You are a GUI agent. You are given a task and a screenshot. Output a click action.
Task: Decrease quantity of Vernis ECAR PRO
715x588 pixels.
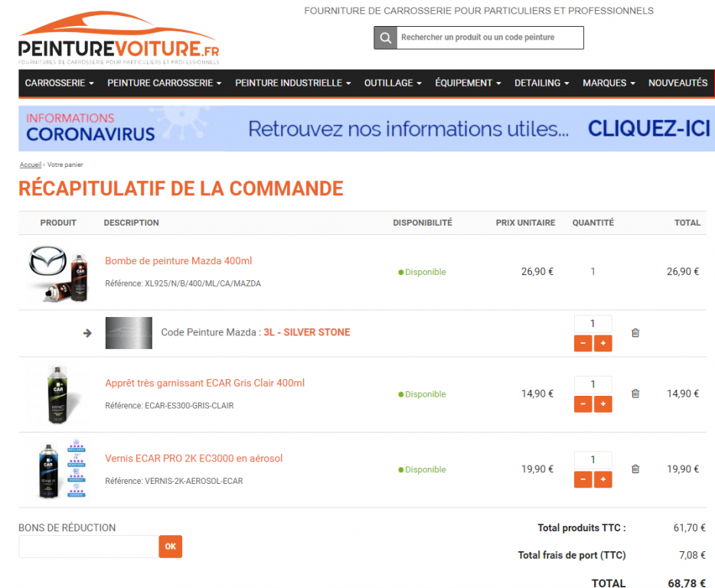[583, 479]
